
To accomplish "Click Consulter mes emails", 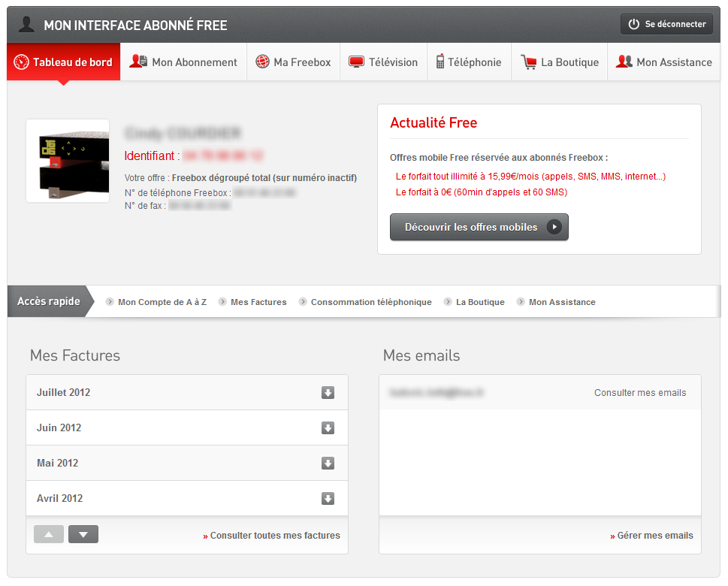I will pyautogui.click(x=640, y=393).
